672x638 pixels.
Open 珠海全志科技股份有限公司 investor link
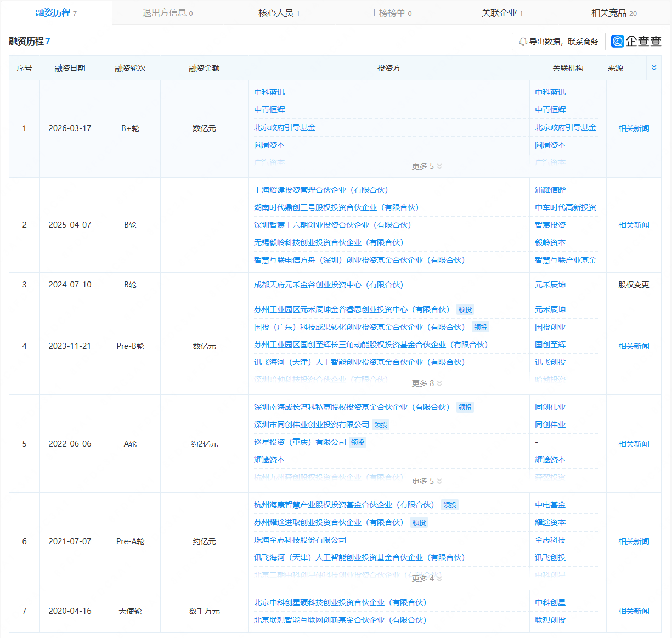click(300, 540)
